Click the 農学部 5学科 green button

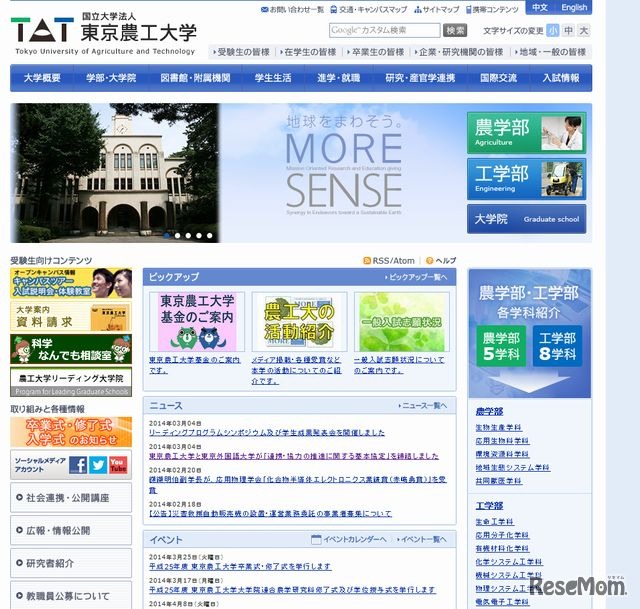pyautogui.click(x=501, y=346)
